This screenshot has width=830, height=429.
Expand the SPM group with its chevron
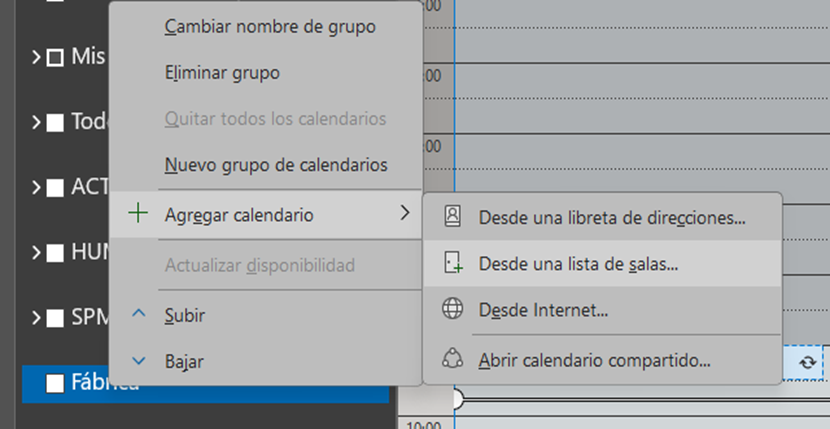pyautogui.click(x=35, y=318)
